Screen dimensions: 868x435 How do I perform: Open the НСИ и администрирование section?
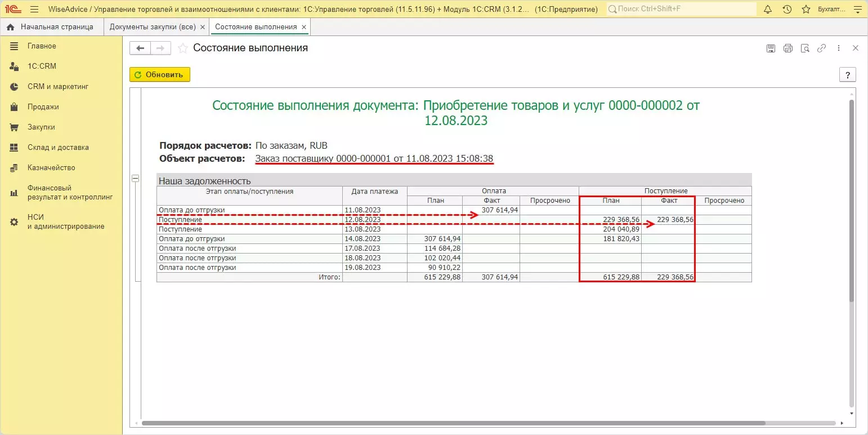click(x=61, y=222)
